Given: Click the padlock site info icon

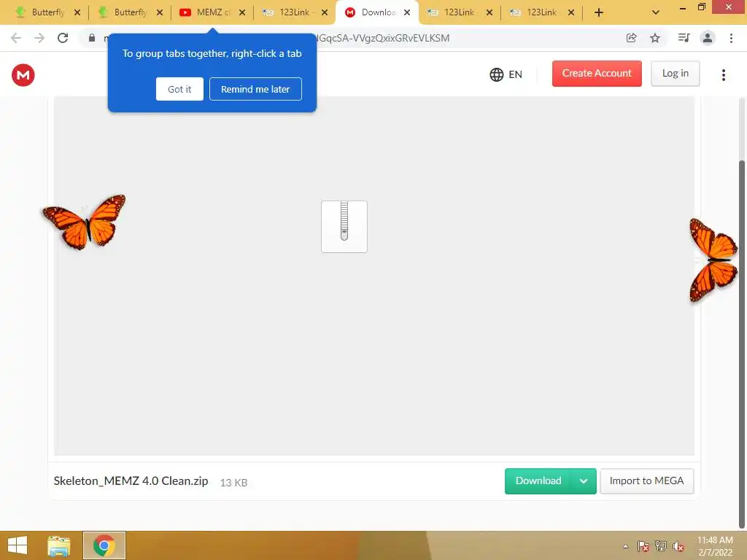Looking at the screenshot, I should [x=92, y=38].
